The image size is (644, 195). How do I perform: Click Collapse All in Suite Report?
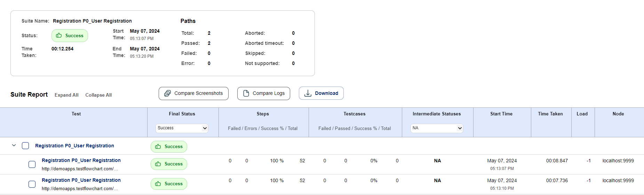98,95
